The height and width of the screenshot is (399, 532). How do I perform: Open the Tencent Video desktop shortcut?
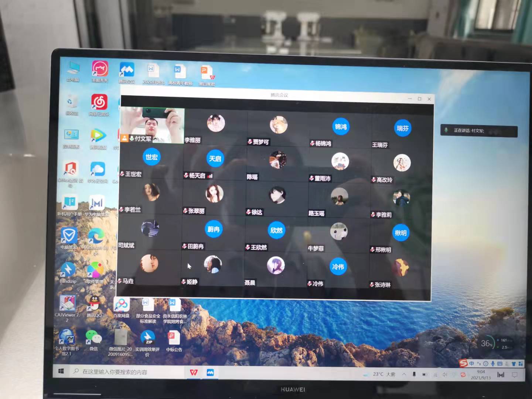(98, 136)
